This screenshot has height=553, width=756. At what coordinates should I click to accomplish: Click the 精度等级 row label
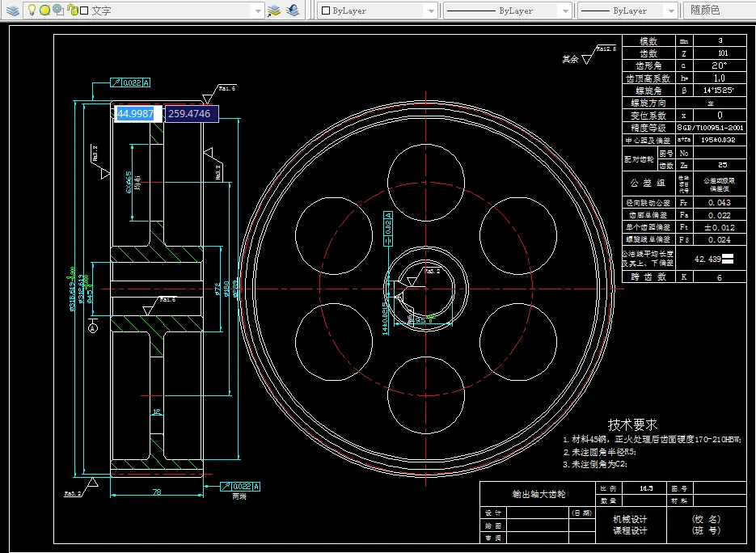coord(648,128)
